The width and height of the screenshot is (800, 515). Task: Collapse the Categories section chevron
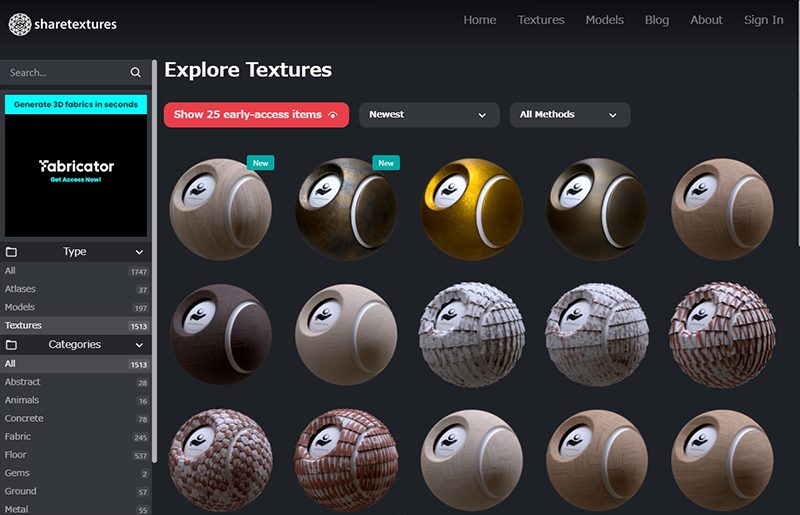click(139, 345)
